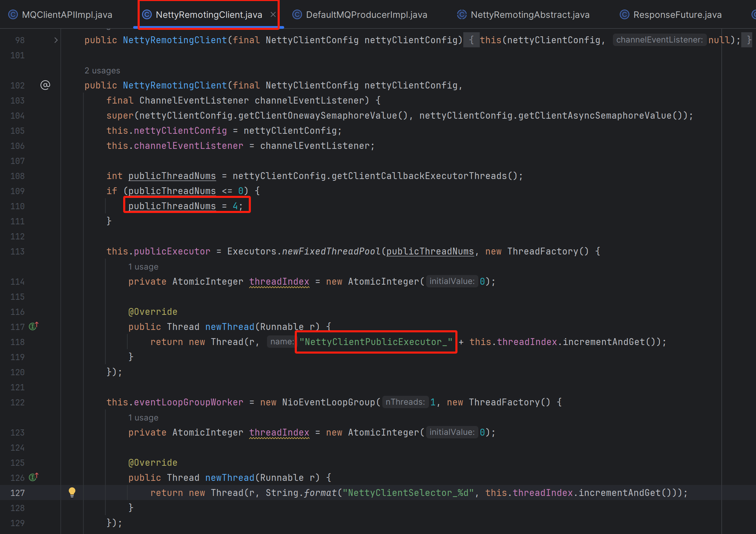The image size is (756, 534).
Task: Switch to the MQClientAPIImpl.java tab
Action: tap(60, 15)
